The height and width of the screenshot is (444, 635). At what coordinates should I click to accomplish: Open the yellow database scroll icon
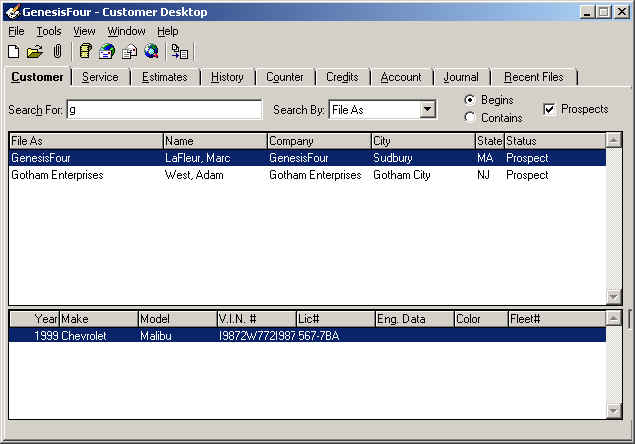pos(85,51)
